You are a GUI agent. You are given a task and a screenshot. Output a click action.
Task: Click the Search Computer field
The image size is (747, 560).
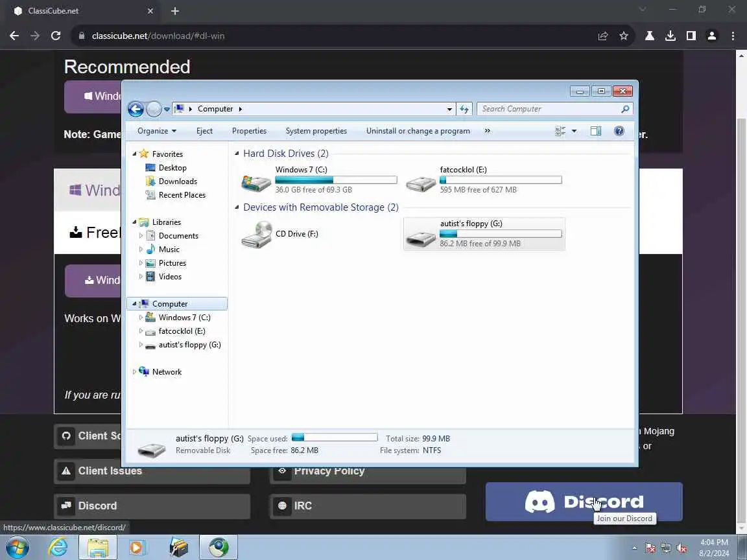click(554, 109)
